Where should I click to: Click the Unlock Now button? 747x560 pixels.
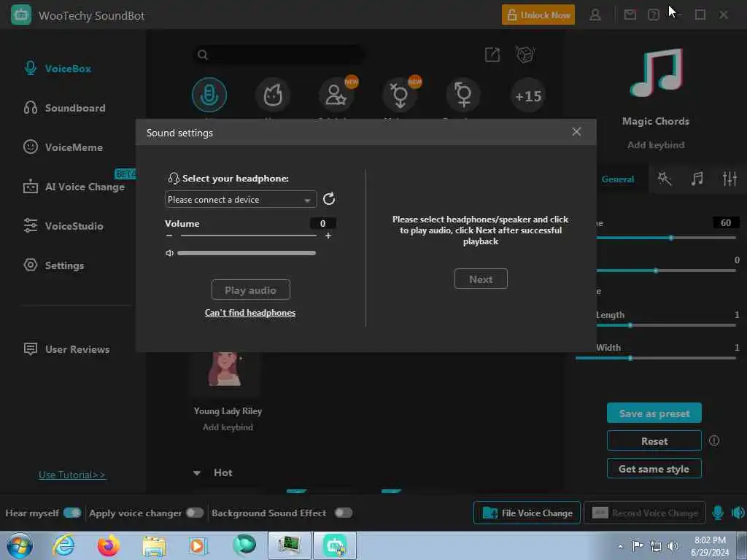[x=538, y=15]
